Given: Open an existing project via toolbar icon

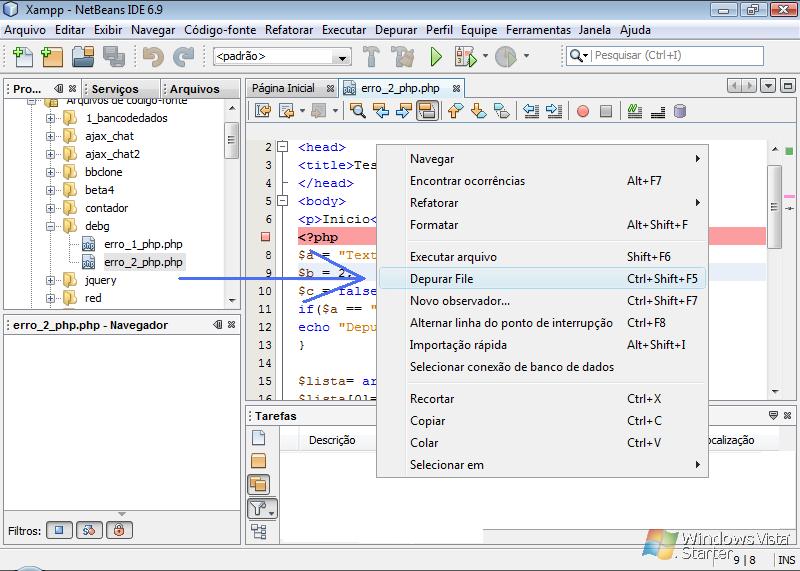Looking at the screenshot, I should (83, 56).
